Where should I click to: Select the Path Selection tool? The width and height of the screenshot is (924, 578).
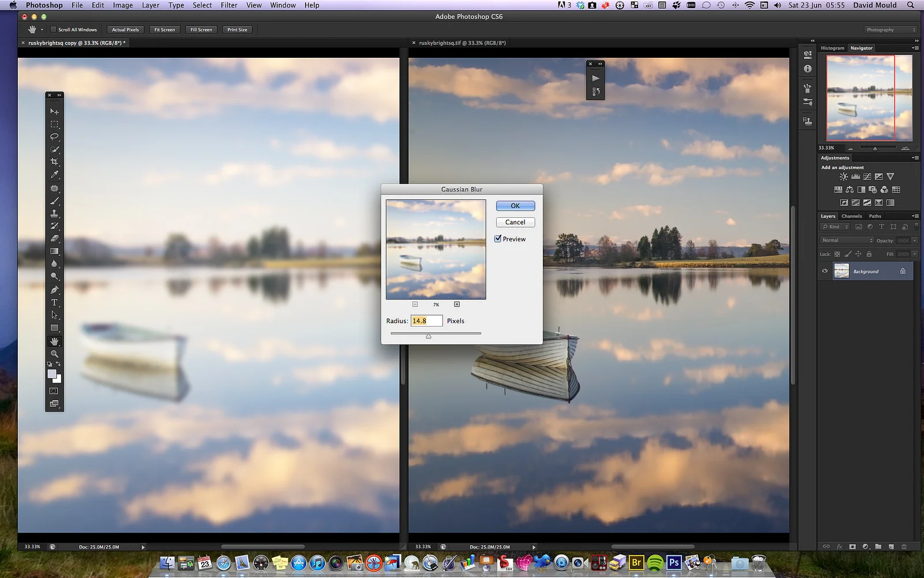pyautogui.click(x=54, y=315)
